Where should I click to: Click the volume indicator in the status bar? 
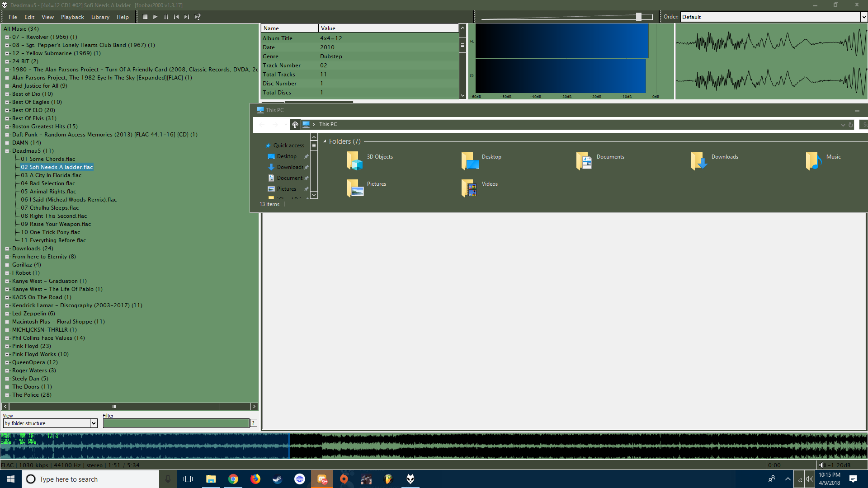tap(836, 465)
